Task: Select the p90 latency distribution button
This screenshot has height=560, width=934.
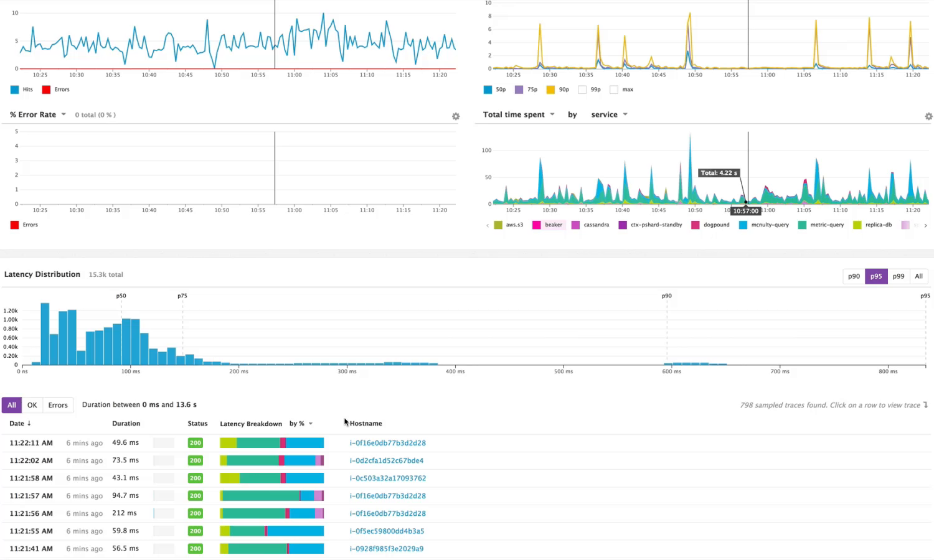Action: pos(854,276)
